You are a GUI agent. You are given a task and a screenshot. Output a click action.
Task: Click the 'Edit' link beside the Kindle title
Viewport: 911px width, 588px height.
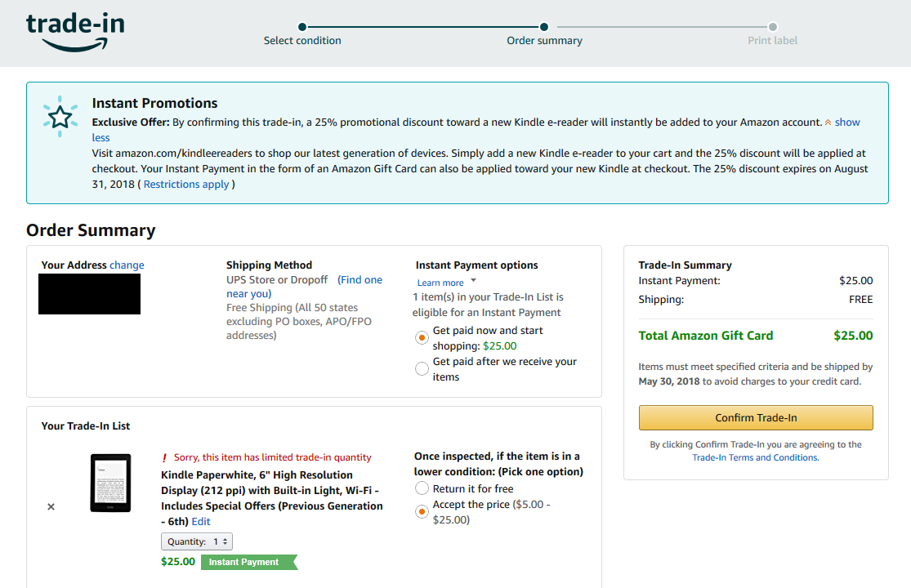[x=201, y=522]
